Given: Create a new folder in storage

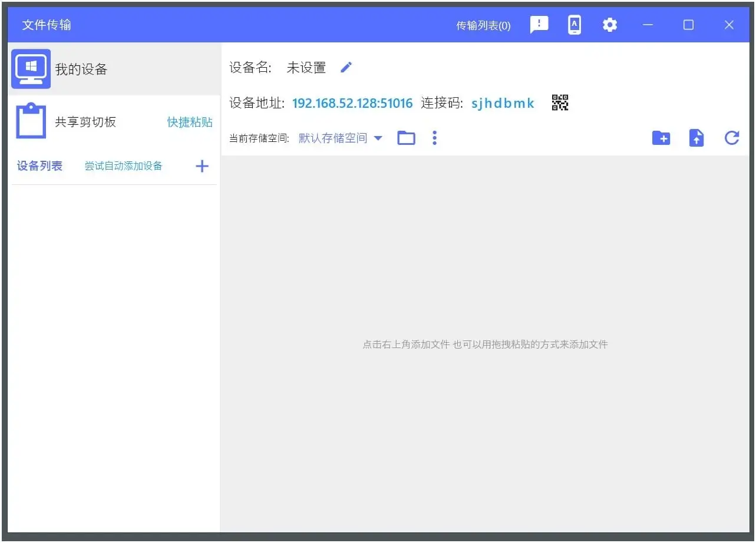Looking at the screenshot, I should click(661, 138).
